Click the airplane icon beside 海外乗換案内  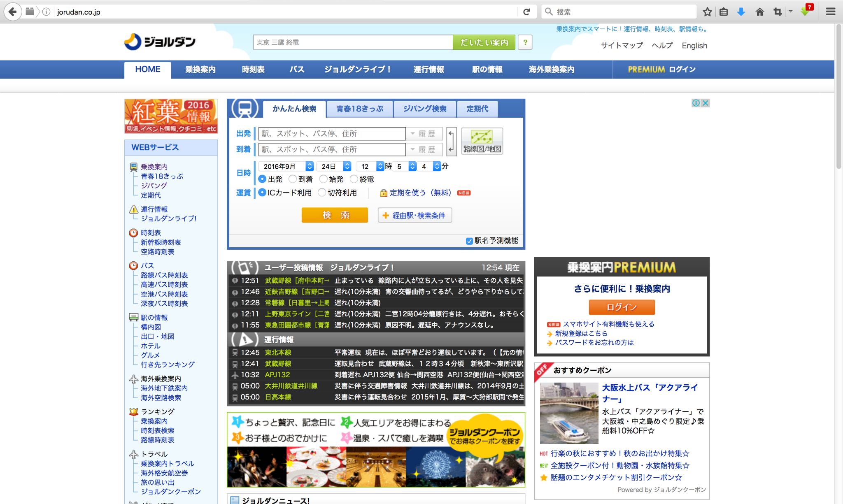134,379
